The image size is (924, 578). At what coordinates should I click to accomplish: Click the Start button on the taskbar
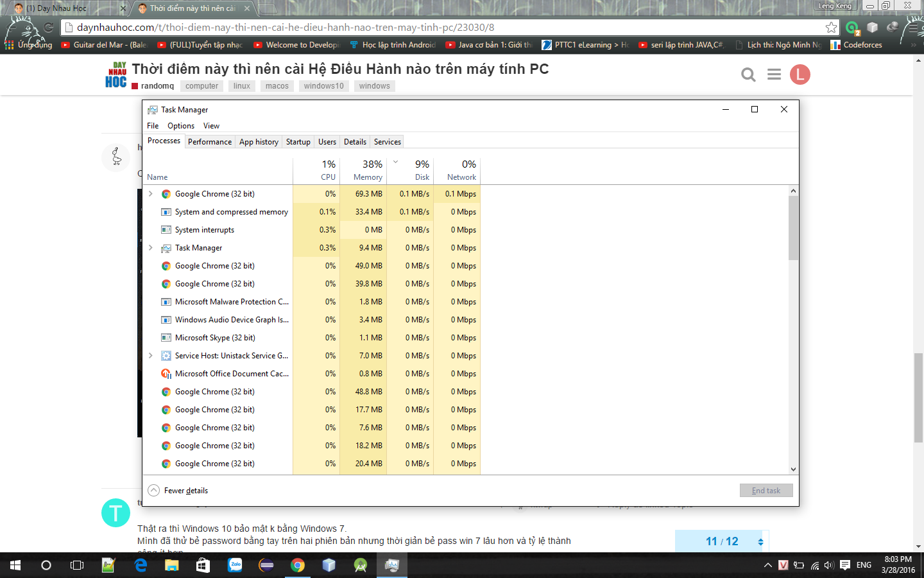15,565
